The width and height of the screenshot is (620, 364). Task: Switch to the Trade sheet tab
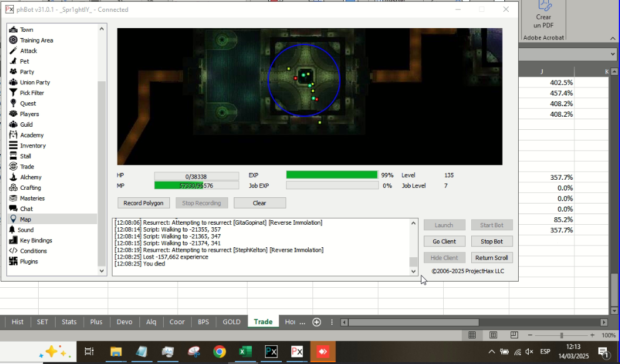263,322
